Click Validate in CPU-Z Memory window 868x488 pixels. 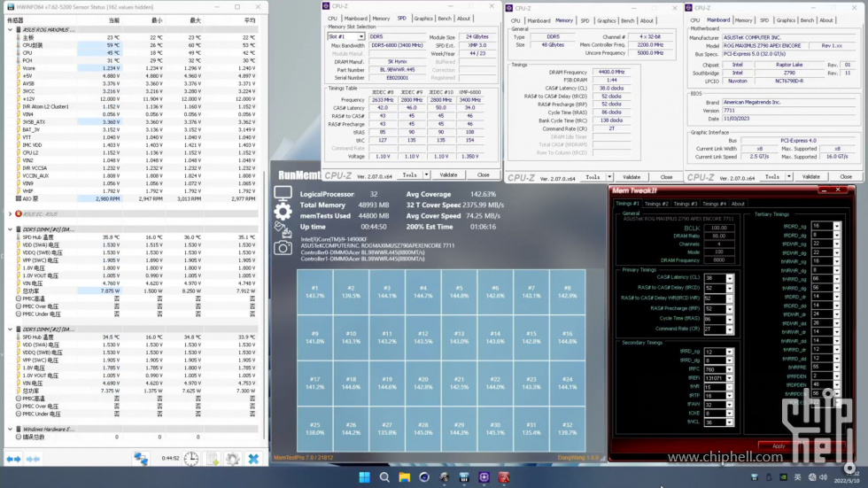tap(632, 177)
